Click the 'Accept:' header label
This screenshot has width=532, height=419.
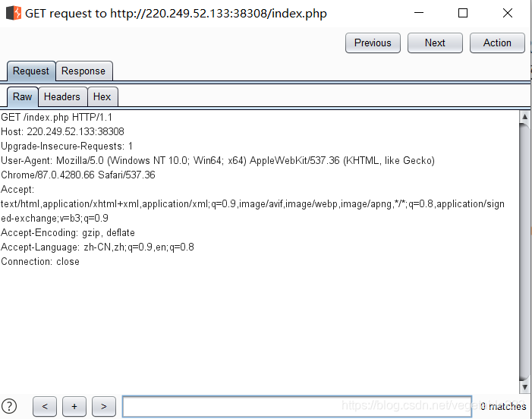17,189
